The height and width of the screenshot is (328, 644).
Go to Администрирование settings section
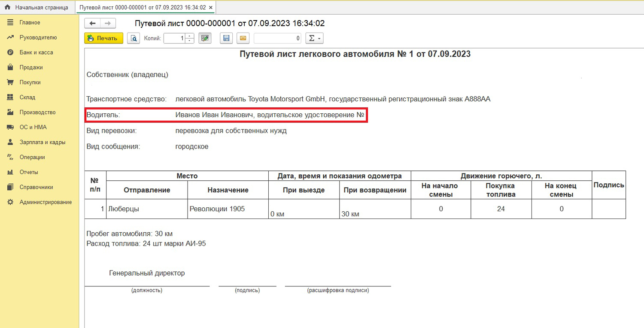46,202
